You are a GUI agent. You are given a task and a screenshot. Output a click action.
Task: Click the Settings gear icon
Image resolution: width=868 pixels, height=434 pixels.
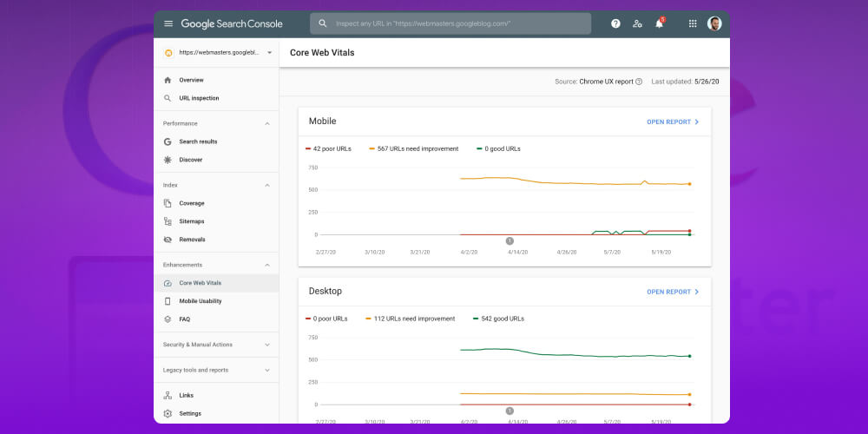(x=168, y=413)
